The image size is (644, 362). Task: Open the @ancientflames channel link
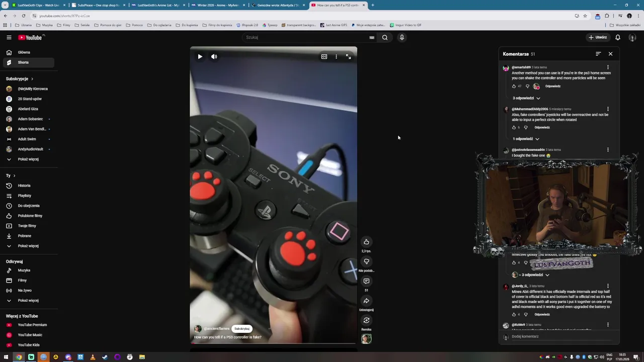216,329
